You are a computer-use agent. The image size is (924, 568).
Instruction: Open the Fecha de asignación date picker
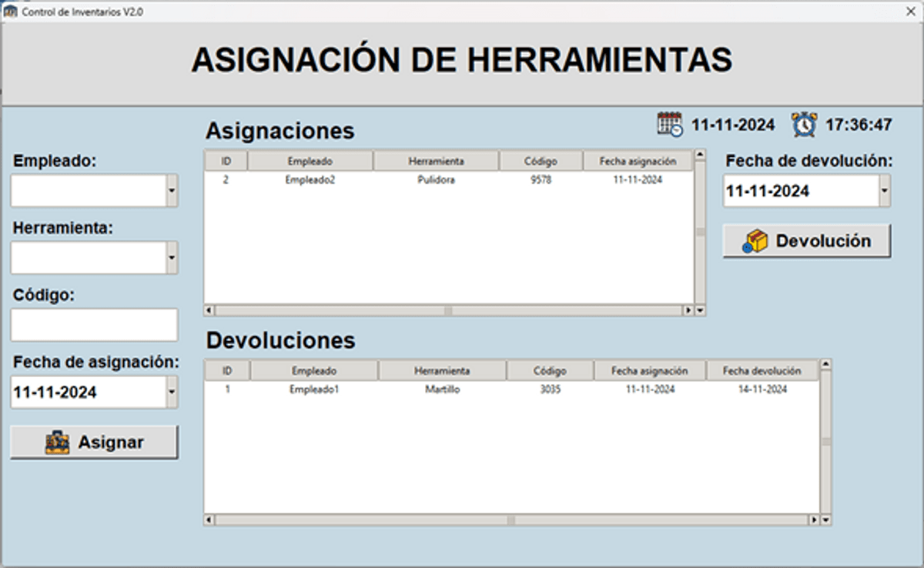[x=172, y=393]
